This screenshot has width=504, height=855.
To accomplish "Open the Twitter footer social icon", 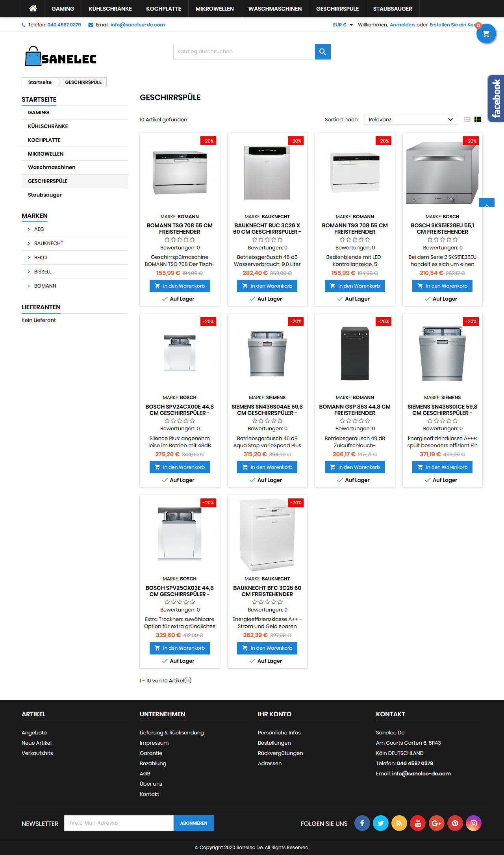I will [381, 823].
